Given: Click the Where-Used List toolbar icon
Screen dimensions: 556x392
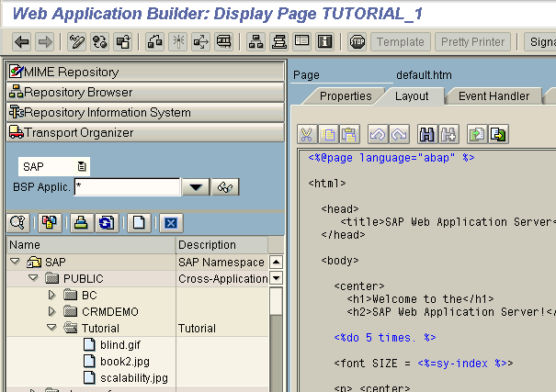Looking at the screenshot, I should coord(224,42).
